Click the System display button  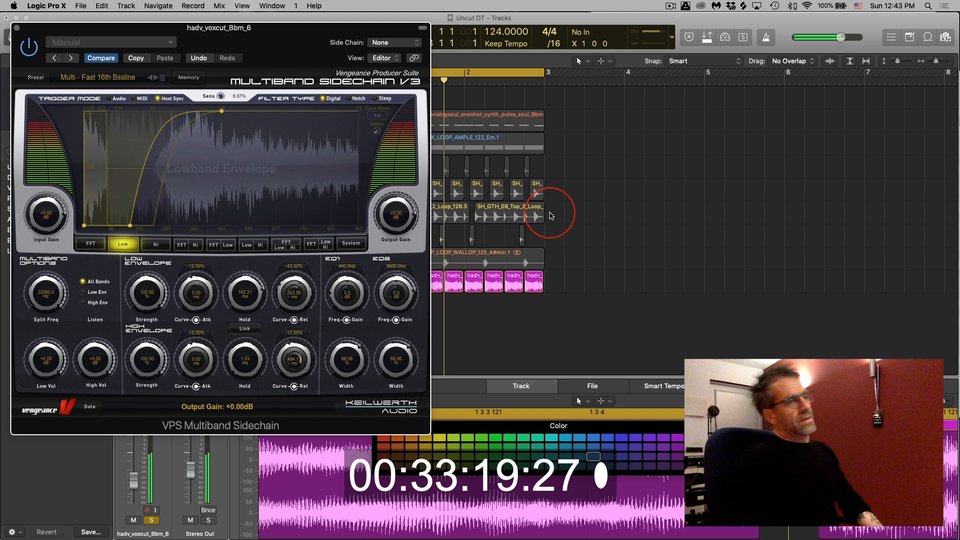click(x=351, y=244)
